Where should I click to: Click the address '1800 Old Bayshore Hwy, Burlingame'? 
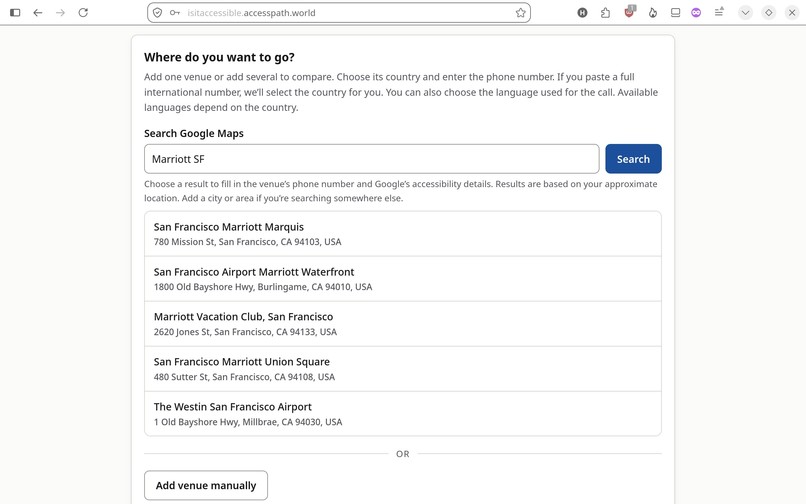[x=263, y=287]
